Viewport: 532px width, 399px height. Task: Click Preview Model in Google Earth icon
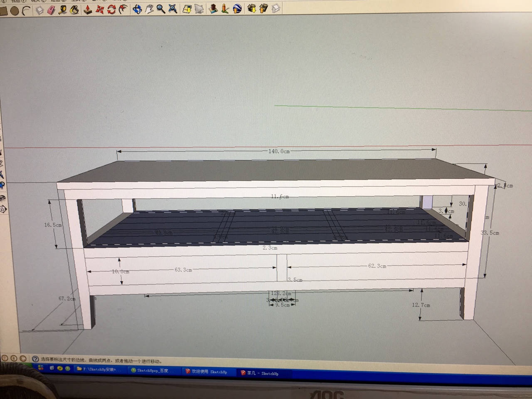(x=237, y=8)
